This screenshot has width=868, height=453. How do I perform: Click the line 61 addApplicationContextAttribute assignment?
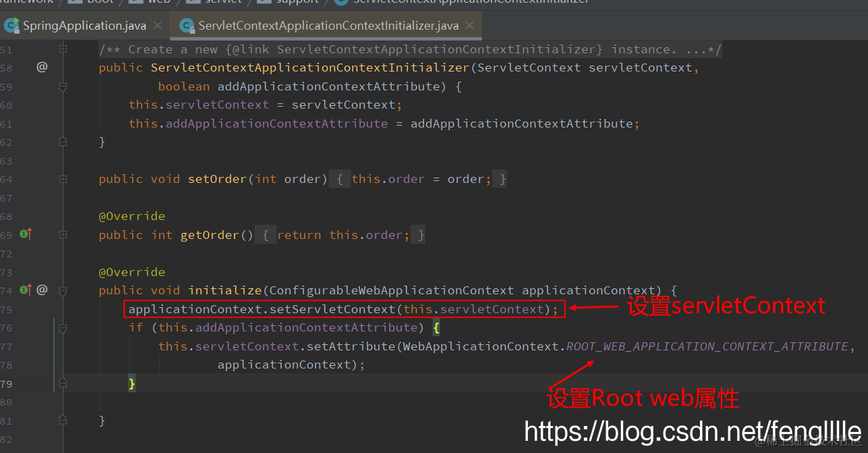click(384, 124)
